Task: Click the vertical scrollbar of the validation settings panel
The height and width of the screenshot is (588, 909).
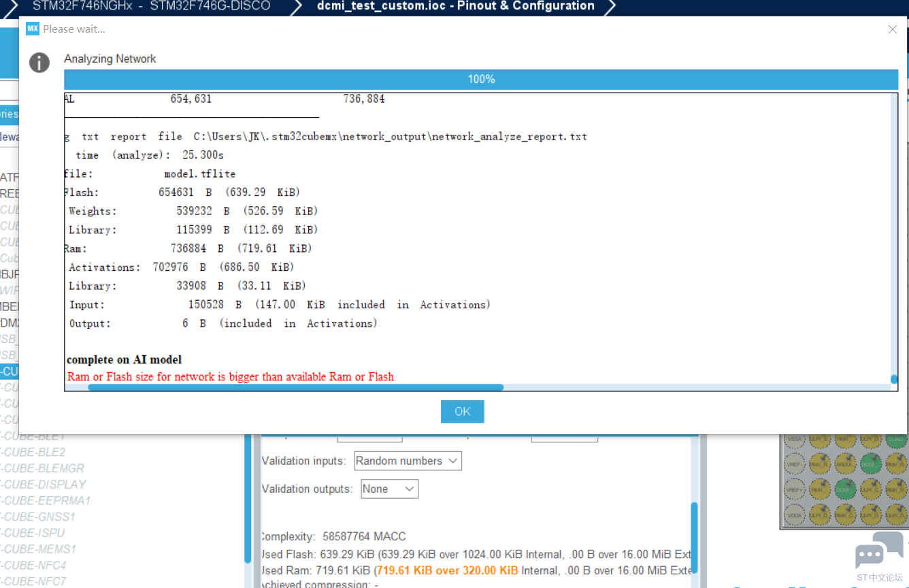Action: 694,538
